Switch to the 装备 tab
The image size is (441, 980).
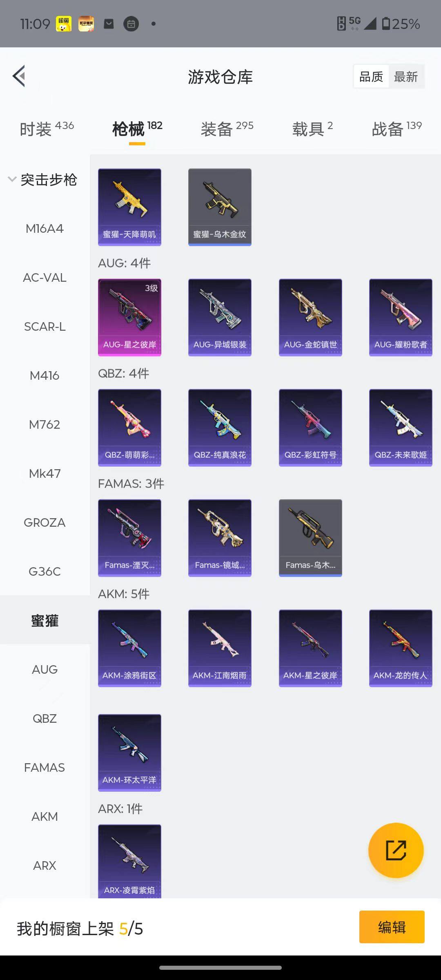point(227,129)
